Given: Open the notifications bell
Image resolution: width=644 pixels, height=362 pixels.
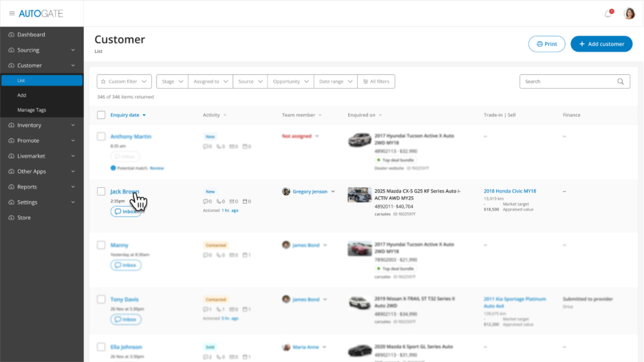Looking at the screenshot, I should click(x=608, y=14).
